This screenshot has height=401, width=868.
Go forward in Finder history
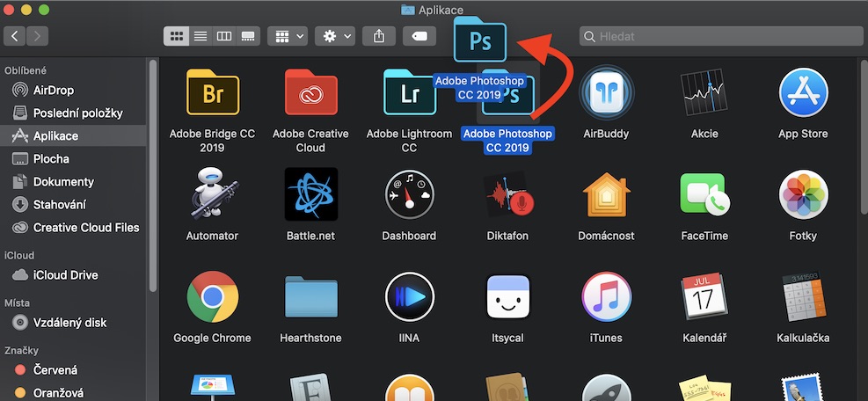click(x=37, y=36)
